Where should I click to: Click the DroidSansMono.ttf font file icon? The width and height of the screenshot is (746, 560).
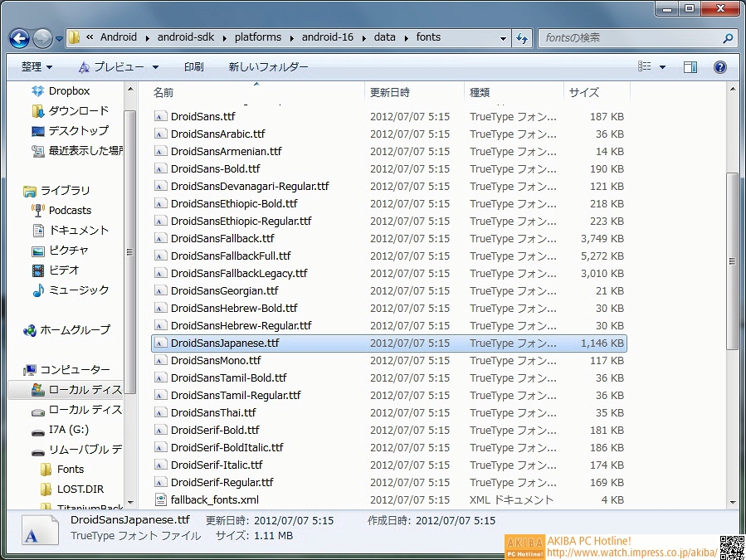point(161,361)
